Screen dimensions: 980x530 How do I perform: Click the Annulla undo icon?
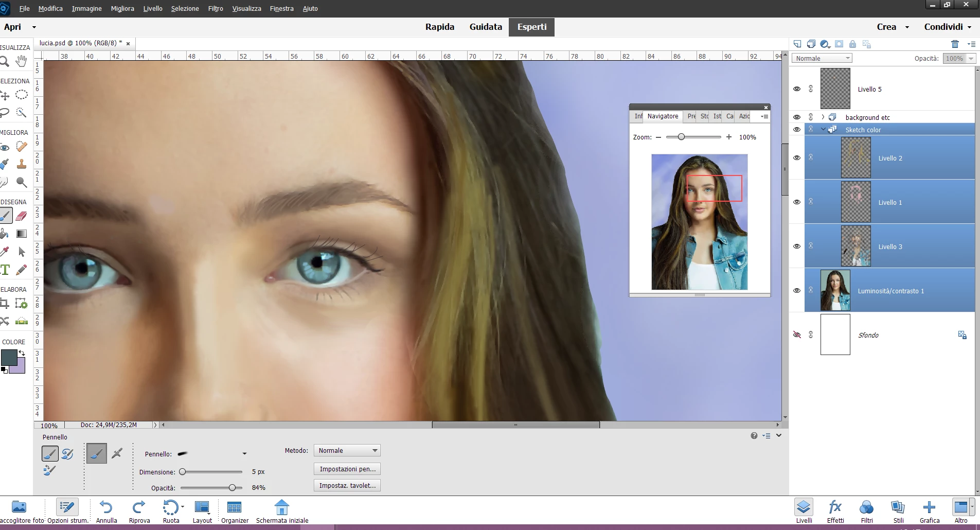click(x=106, y=511)
